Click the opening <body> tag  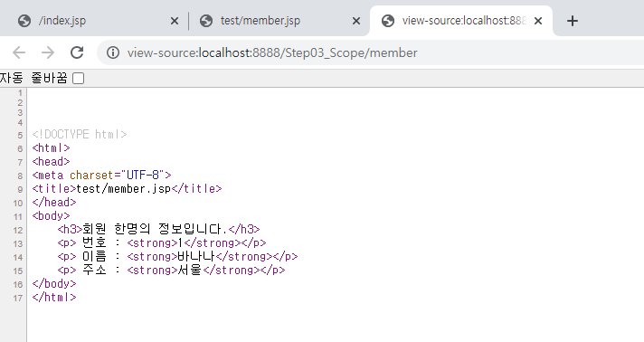[52, 216]
